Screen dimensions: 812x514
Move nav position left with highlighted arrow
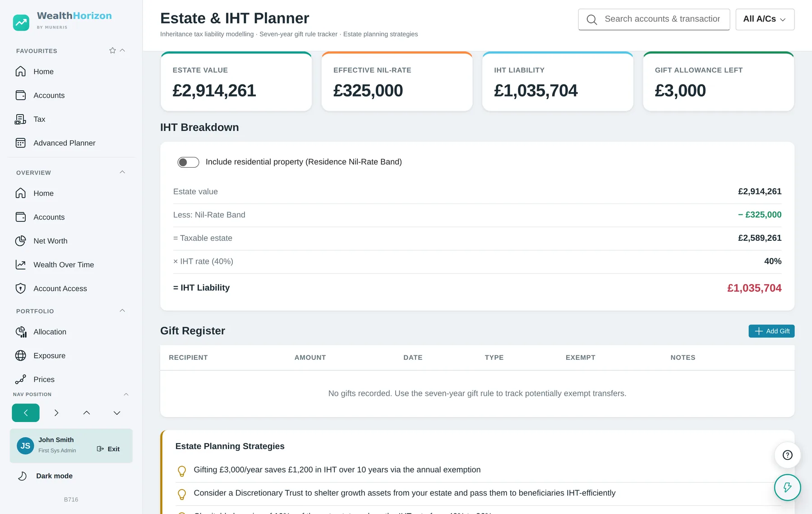point(26,413)
